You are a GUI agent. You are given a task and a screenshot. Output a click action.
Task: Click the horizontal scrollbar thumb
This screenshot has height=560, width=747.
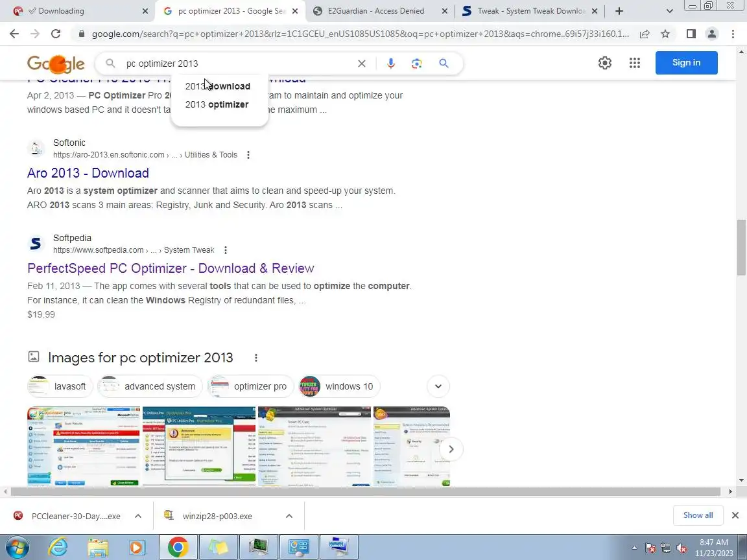point(366,491)
